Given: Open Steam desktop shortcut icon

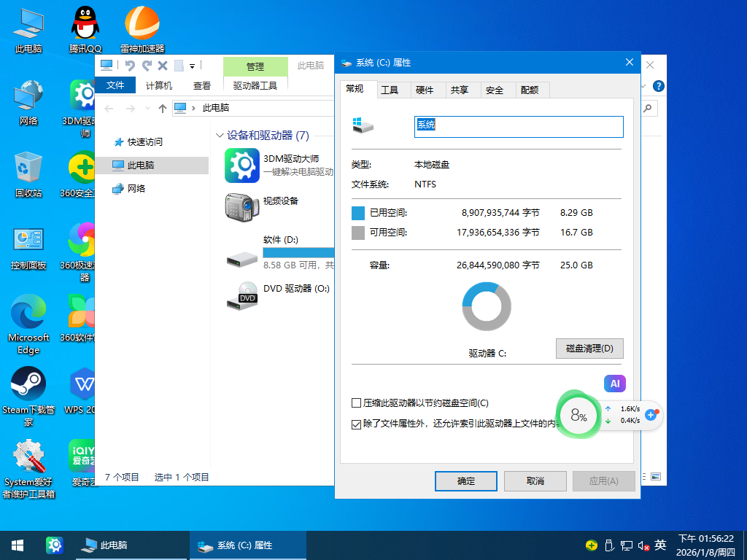Looking at the screenshot, I should (x=28, y=384).
